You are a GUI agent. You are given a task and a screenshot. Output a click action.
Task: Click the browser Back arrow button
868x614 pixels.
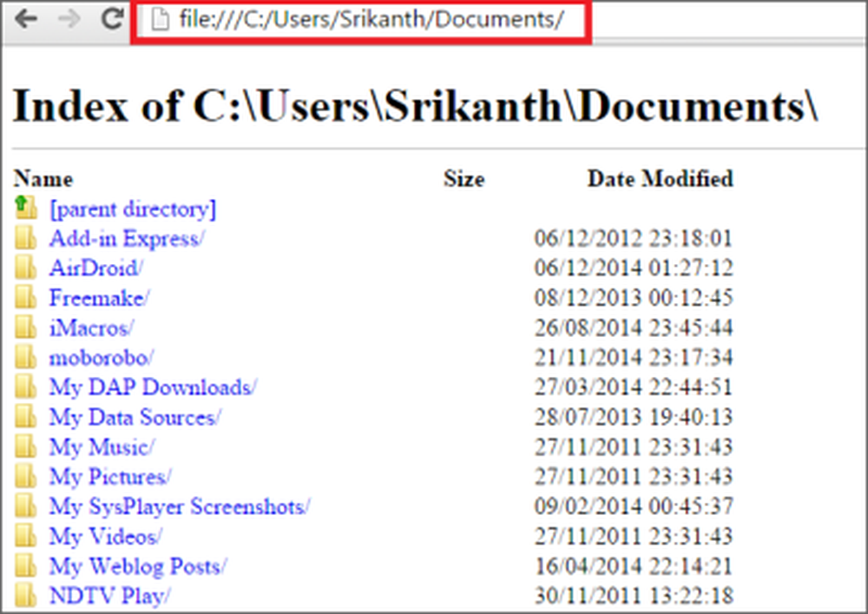(26, 19)
